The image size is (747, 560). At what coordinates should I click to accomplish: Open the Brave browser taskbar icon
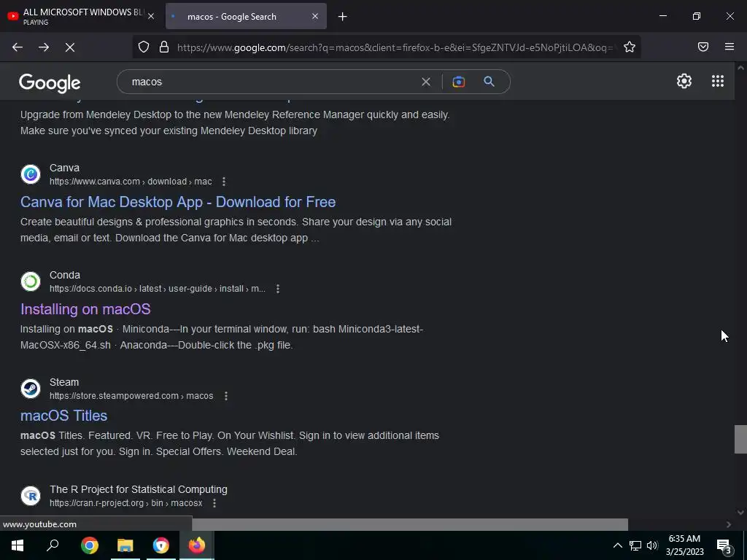point(161,545)
